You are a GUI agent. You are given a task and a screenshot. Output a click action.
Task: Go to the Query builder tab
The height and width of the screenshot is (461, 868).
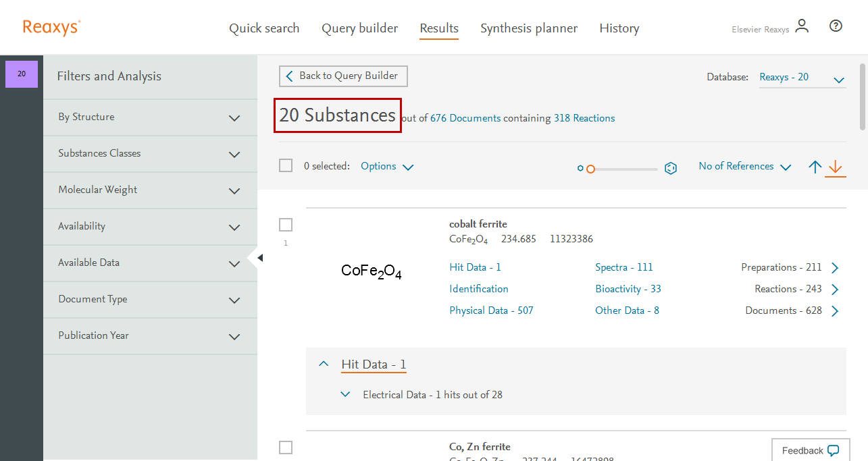(x=359, y=28)
